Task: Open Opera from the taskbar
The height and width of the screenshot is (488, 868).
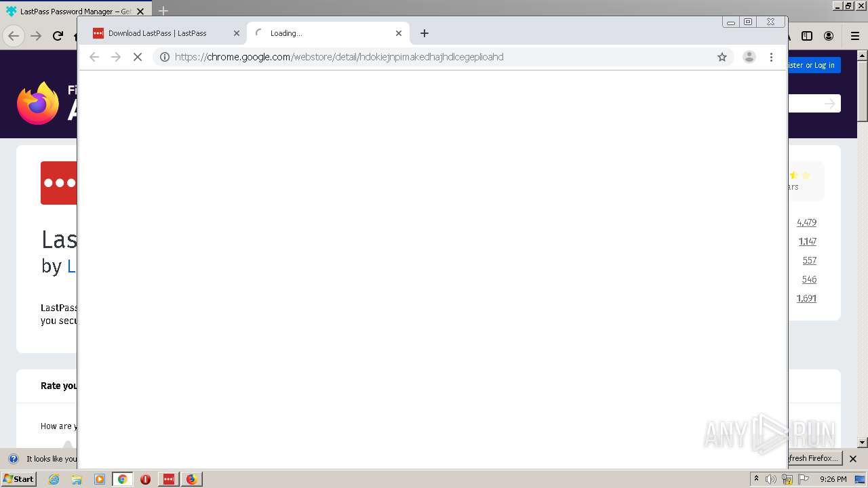Action: point(145,479)
